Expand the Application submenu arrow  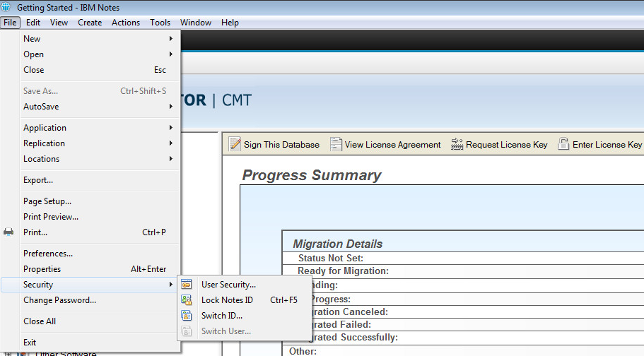coord(171,128)
